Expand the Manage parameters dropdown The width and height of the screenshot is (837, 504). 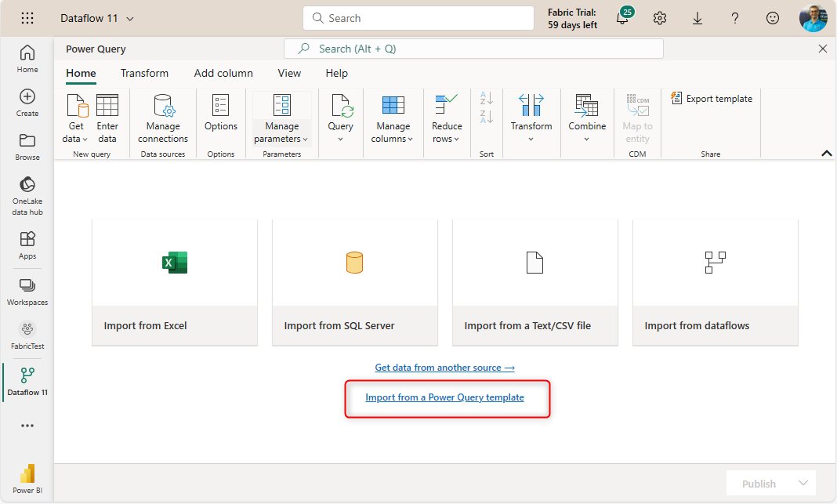(x=281, y=139)
